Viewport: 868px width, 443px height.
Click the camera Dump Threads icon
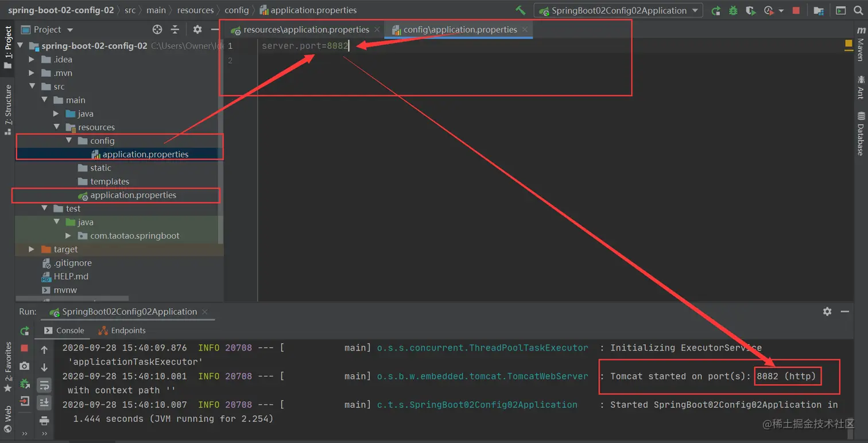pos(25,366)
